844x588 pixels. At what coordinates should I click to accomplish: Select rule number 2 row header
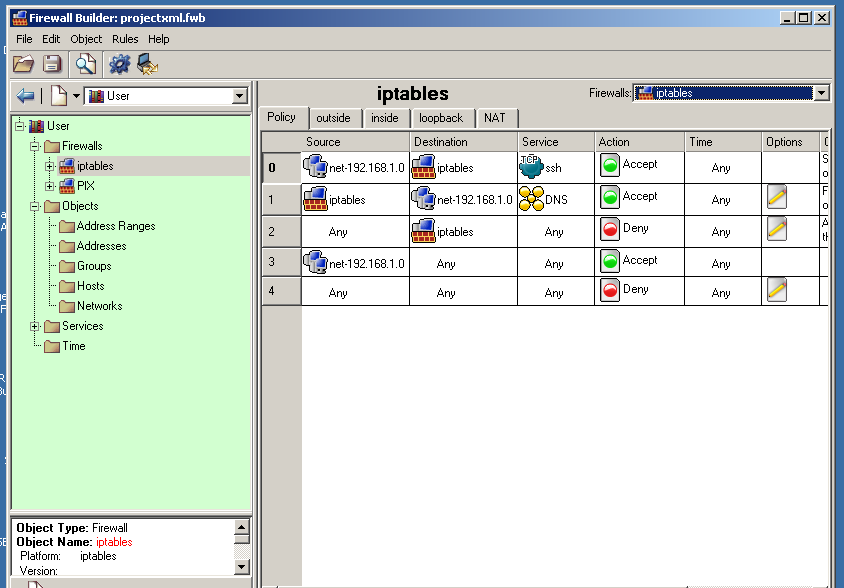[282, 232]
